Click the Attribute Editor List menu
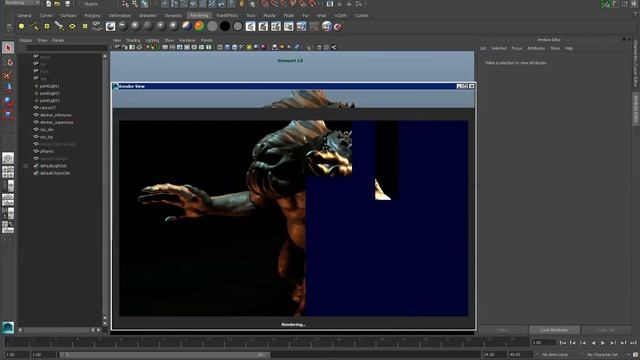This screenshot has width=640, height=360. point(483,48)
